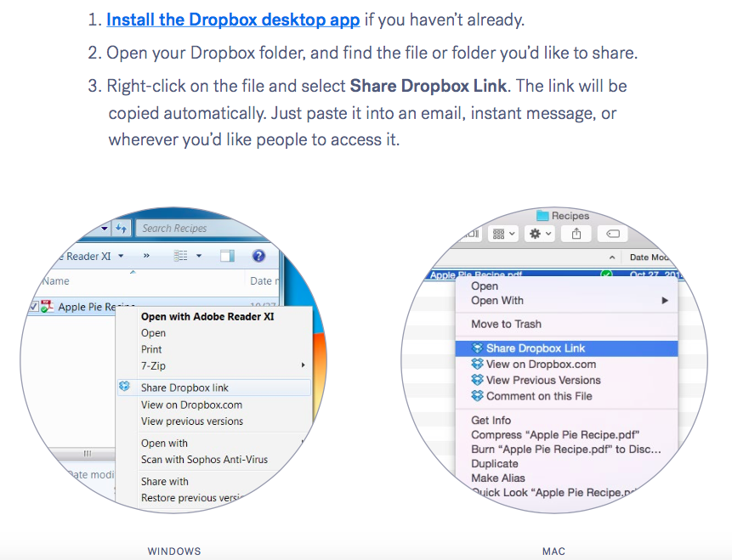Click the change view icon in Windows Explorer

pyautogui.click(x=181, y=256)
